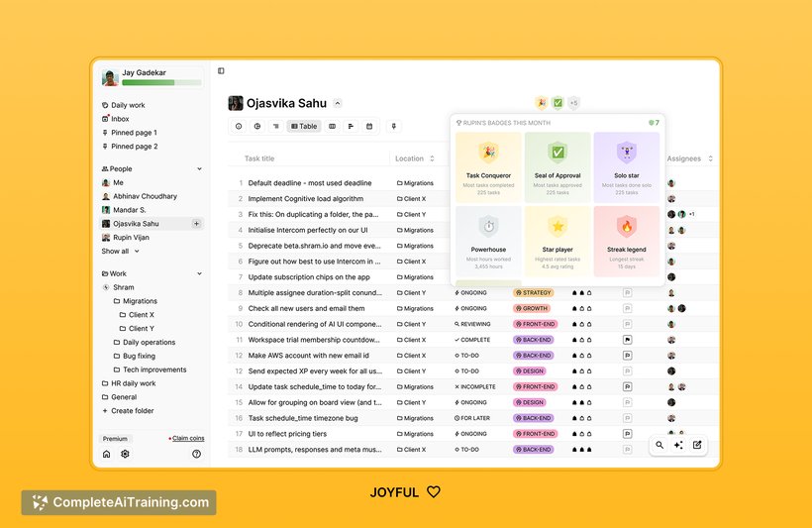Add page with plus beside Ojasvika Sahu
This screenshot has width=812, height=528.
pos(196,224)
